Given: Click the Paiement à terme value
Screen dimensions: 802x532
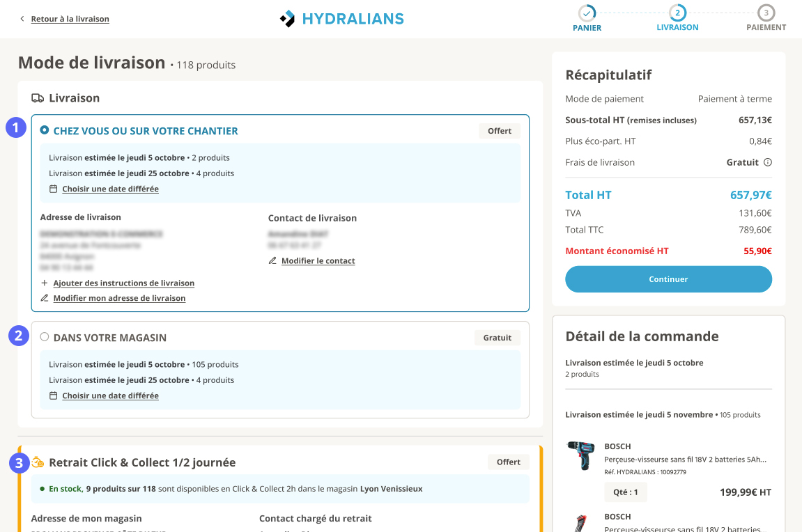Looking at the screenshot, I should (x=735, y=99).
